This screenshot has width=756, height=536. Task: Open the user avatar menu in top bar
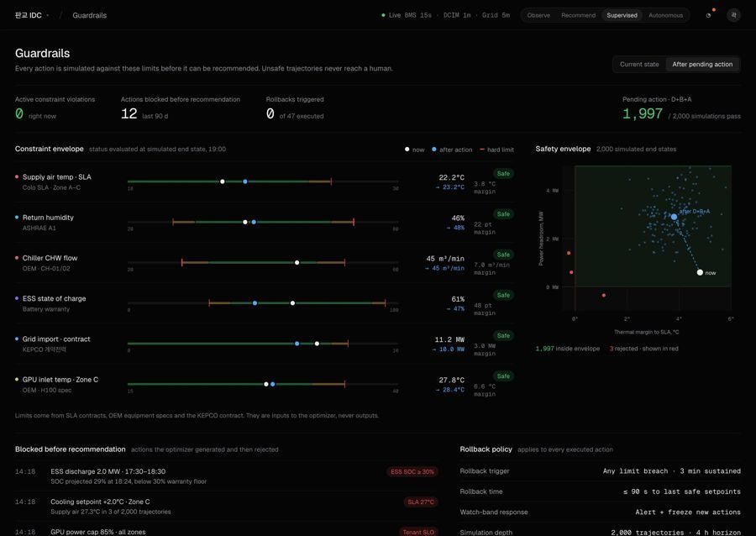click(x=733, y=15)
